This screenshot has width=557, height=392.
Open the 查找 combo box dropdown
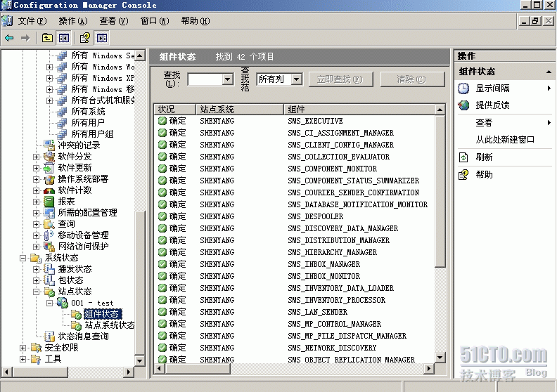228,79
